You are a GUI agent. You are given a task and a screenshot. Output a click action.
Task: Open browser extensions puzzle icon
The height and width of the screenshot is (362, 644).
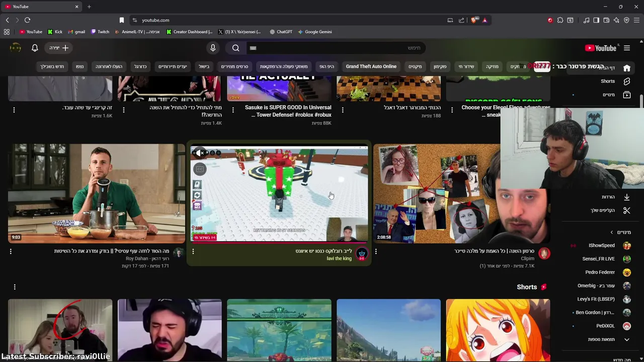click(x=560, y=20)
